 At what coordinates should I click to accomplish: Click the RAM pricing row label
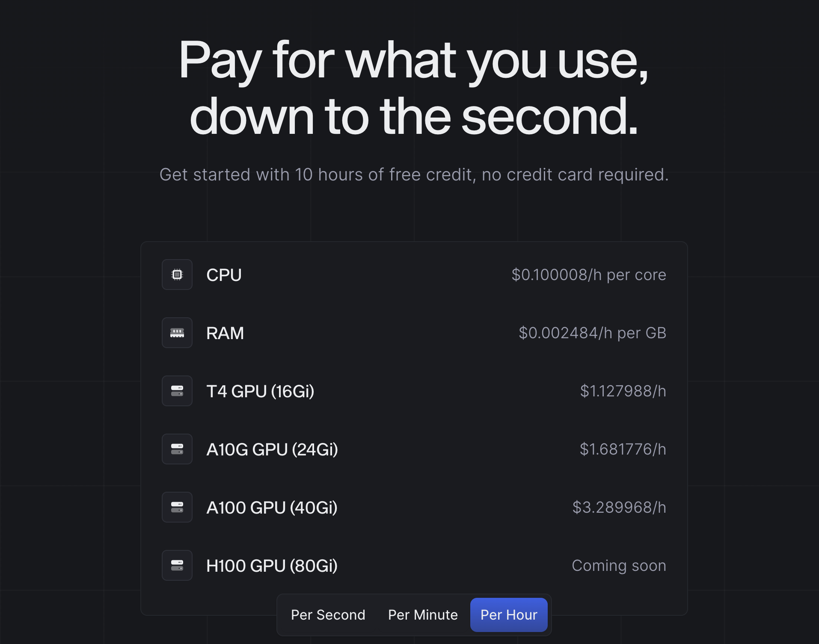point(225,333)
